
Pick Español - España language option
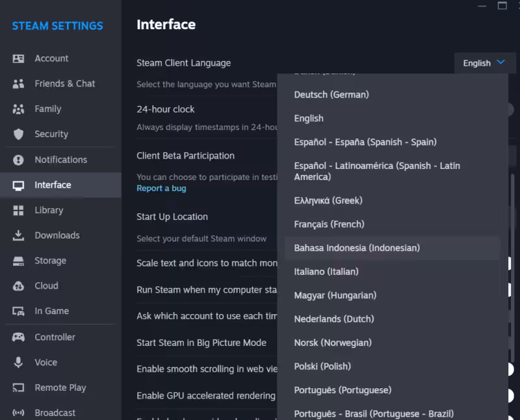tap(393, 142)
